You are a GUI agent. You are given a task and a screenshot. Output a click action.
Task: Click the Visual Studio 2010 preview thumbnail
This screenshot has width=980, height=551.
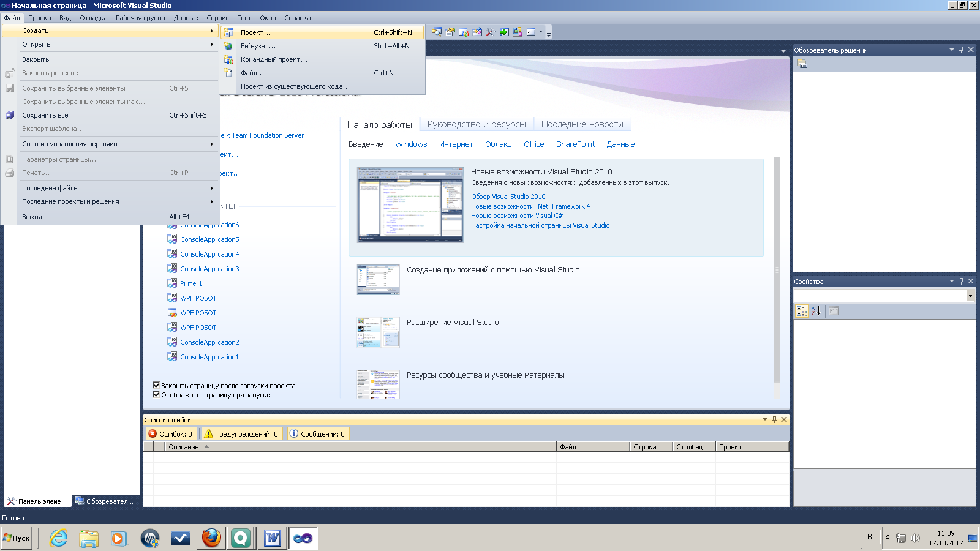point(410,204)
